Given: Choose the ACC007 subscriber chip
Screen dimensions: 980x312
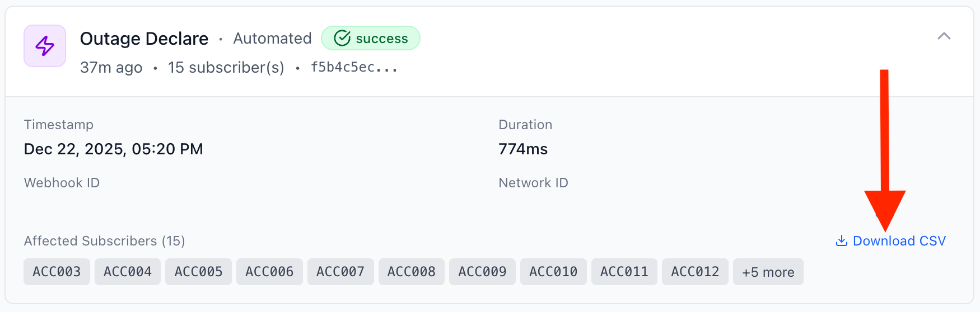Looking at the screenshot, I should (340, 272).
